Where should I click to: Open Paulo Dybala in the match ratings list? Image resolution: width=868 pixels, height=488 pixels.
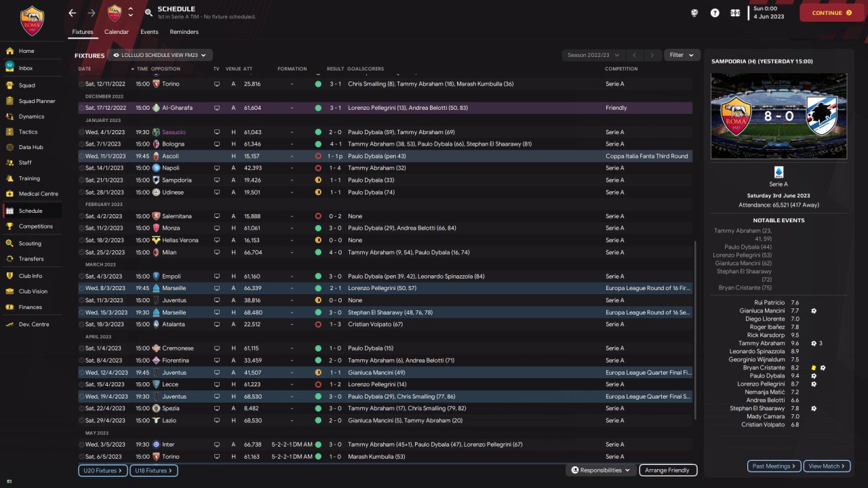click(767, 376)
